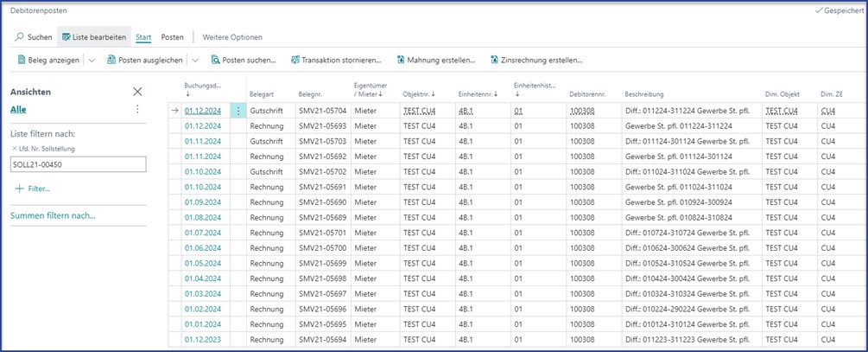The height and width of the screenshot is (352, 868).
Task: Click the SOLL21-00450 filter input field
Action: (x=78, y=164)
